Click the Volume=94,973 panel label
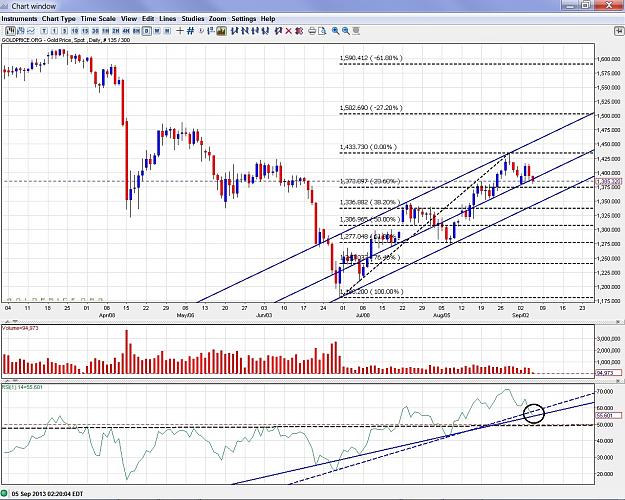This screenshot has width=625, height=500. click(20, 328)
